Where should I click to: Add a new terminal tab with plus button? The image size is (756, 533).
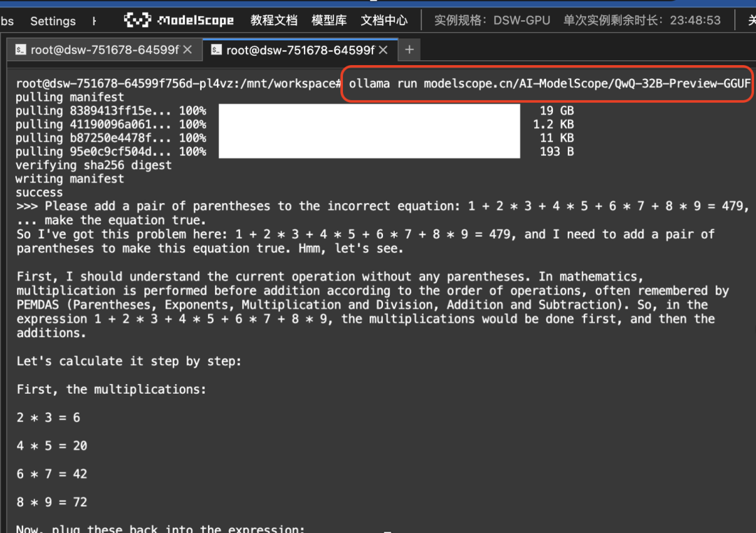click(409, 50)
